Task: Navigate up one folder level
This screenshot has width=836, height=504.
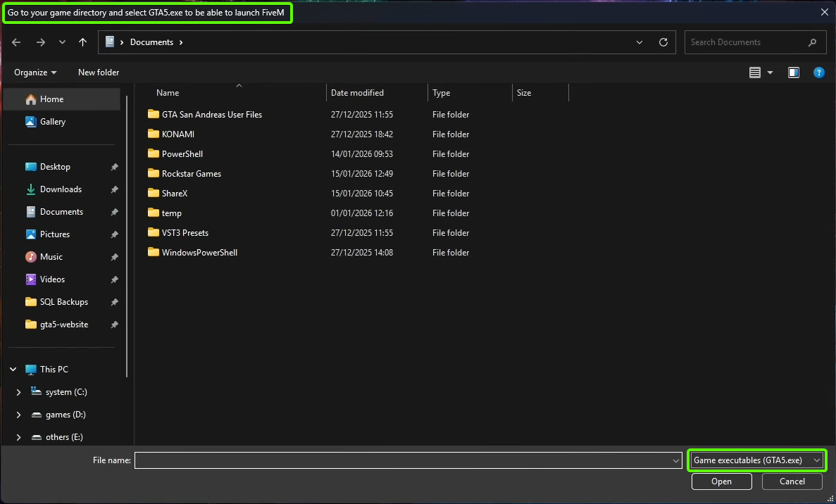Action: pos(82,42)
